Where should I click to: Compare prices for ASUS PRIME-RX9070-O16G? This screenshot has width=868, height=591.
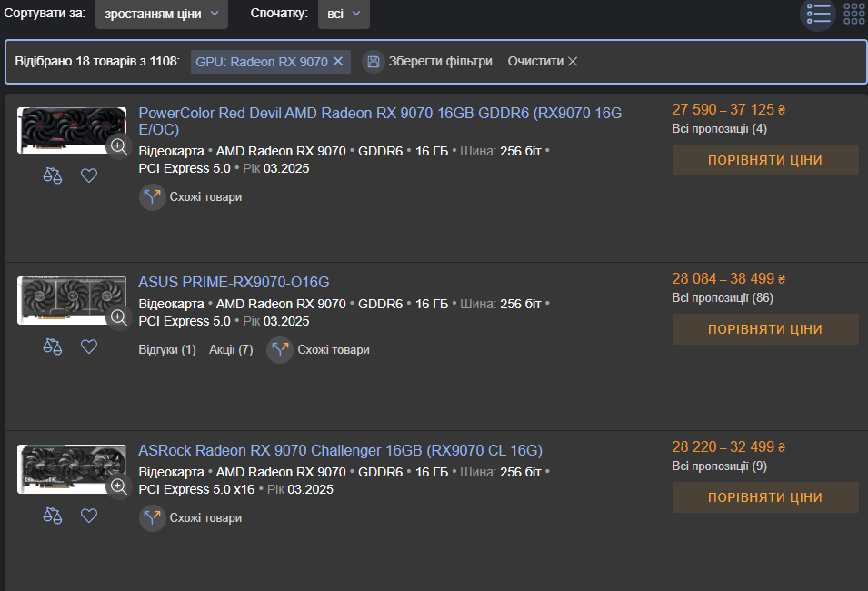pos(765,329)
